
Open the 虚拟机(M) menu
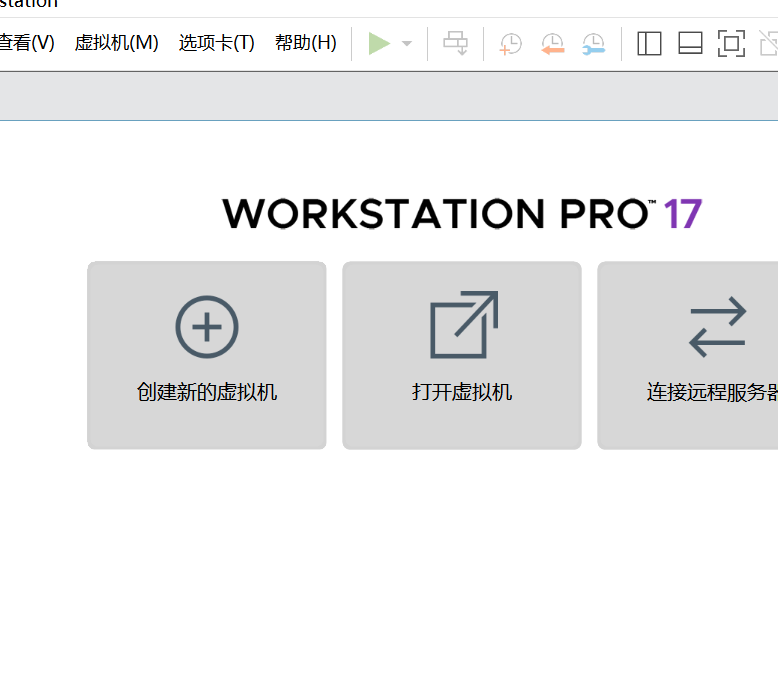coord(117,43)
